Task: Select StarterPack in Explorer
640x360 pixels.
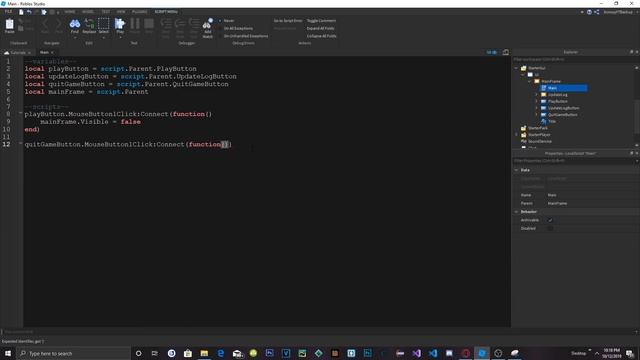Action: click(x=538, y=128)
